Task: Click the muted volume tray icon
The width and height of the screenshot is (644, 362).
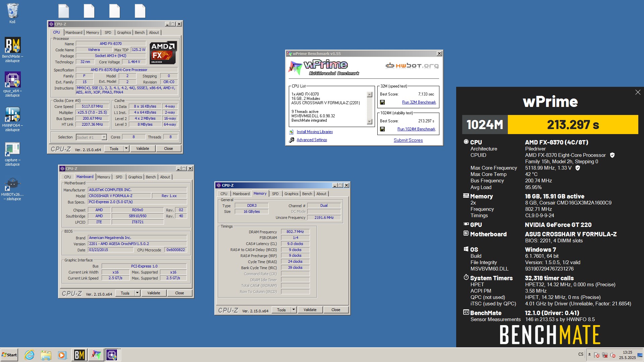Action: [x=613, y=355]
